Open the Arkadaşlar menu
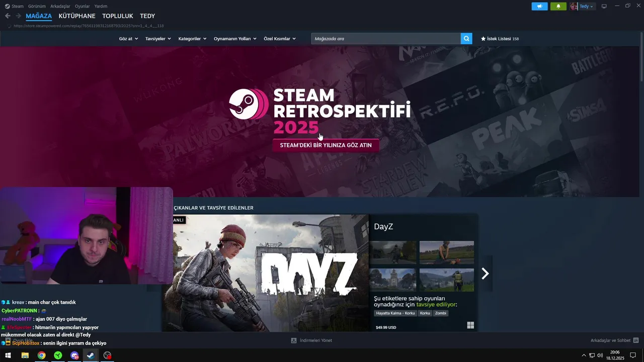 click(x=60, y=7)
